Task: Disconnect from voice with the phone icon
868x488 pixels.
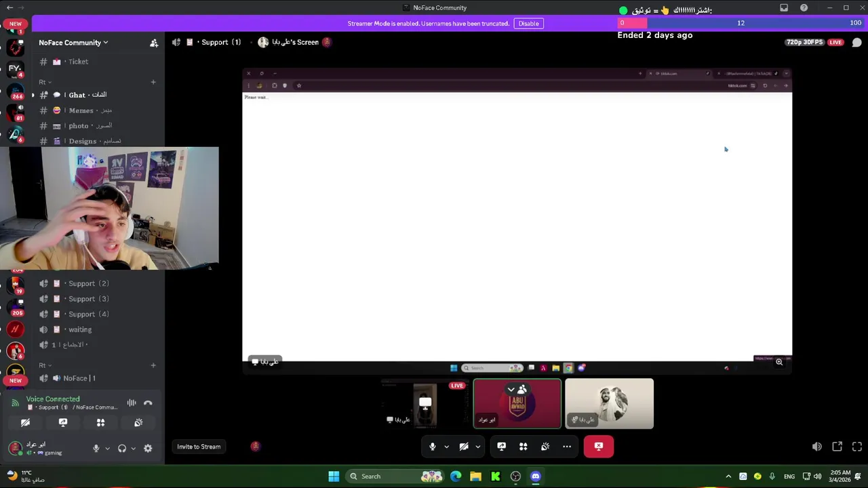Action: click(148, 403)
